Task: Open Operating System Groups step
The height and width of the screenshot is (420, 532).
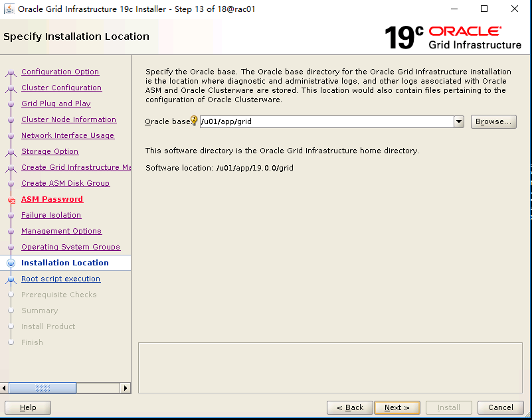Action: pos(71,247)
